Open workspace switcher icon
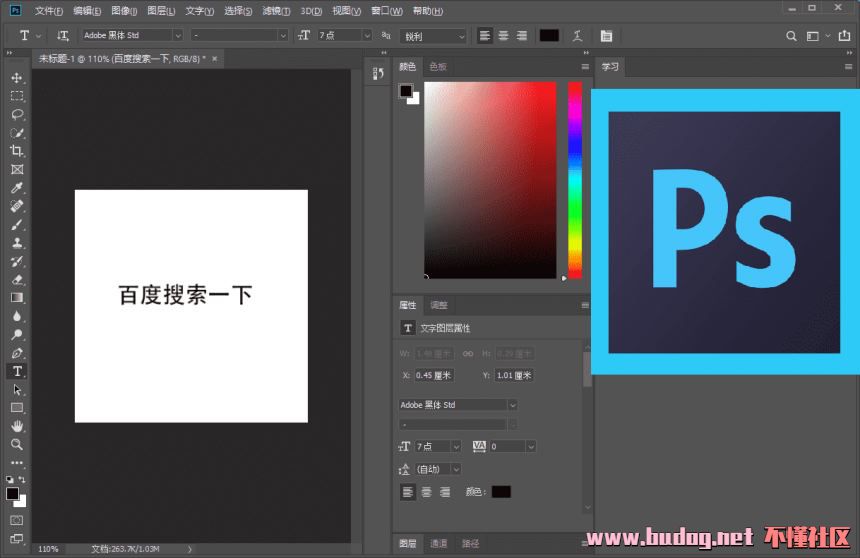The image size is (860, 558). pos(813,36)
